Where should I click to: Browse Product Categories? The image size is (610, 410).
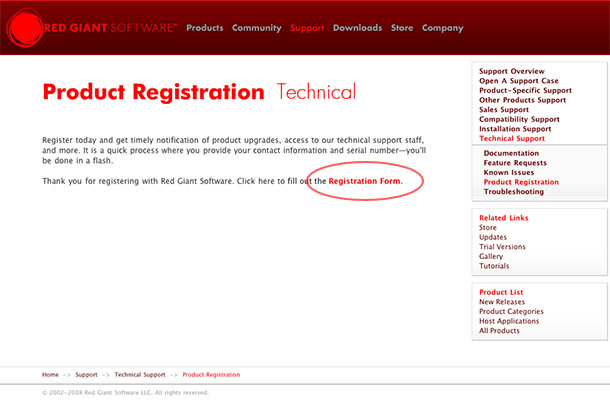511,312
